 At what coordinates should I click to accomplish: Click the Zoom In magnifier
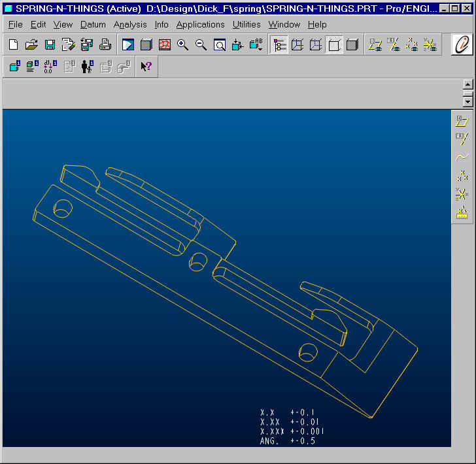pos(183,44)
